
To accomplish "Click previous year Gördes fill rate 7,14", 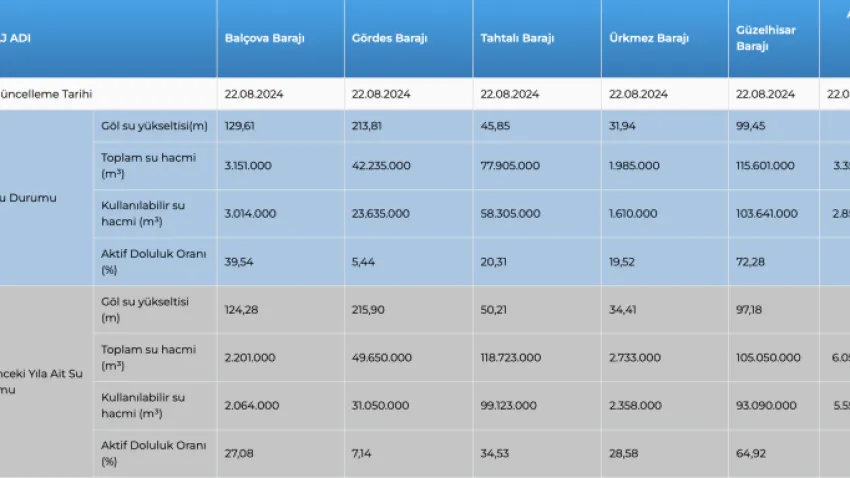I will tap(365, 453).
